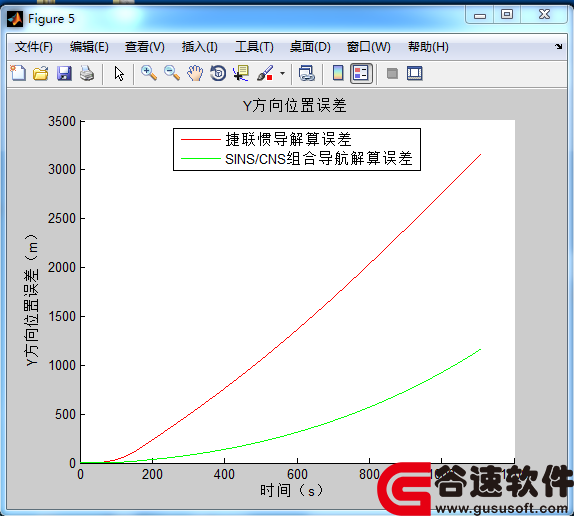Select the y-axis label Y方向位置误差（m）

pos(32,300)
